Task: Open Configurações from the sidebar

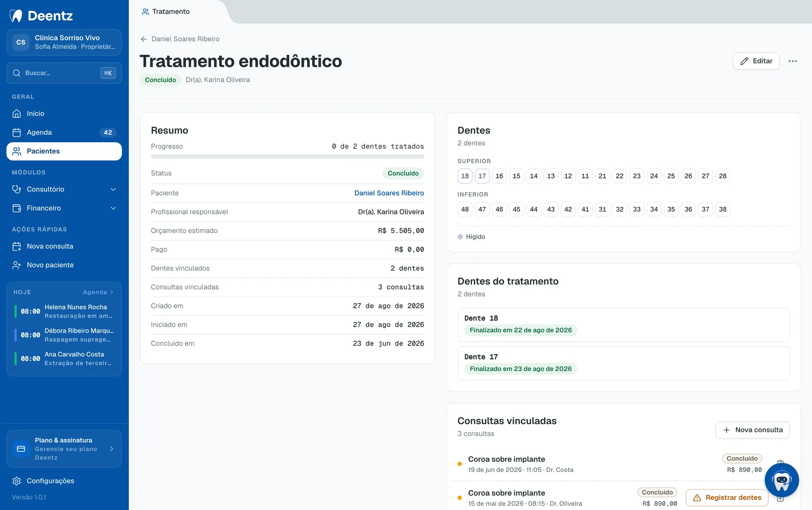Action: pyautogui.click(x=64, y=481)
